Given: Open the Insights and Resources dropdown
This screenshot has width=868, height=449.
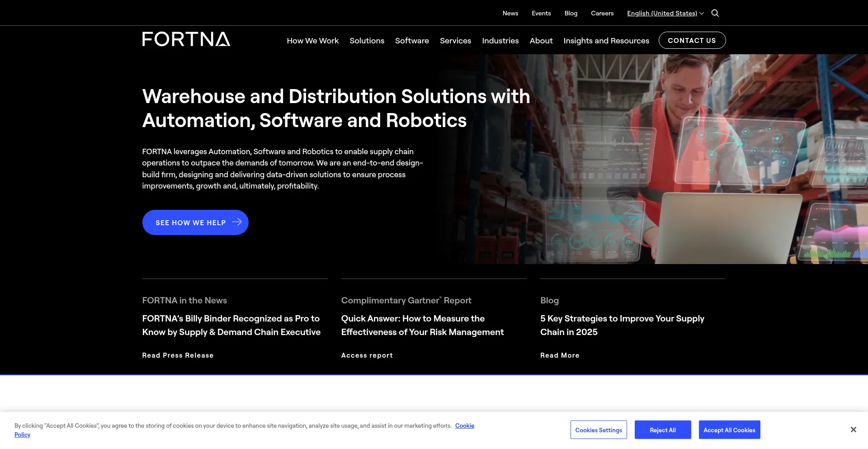Looking at the screenshot, I should click(606, 41).
